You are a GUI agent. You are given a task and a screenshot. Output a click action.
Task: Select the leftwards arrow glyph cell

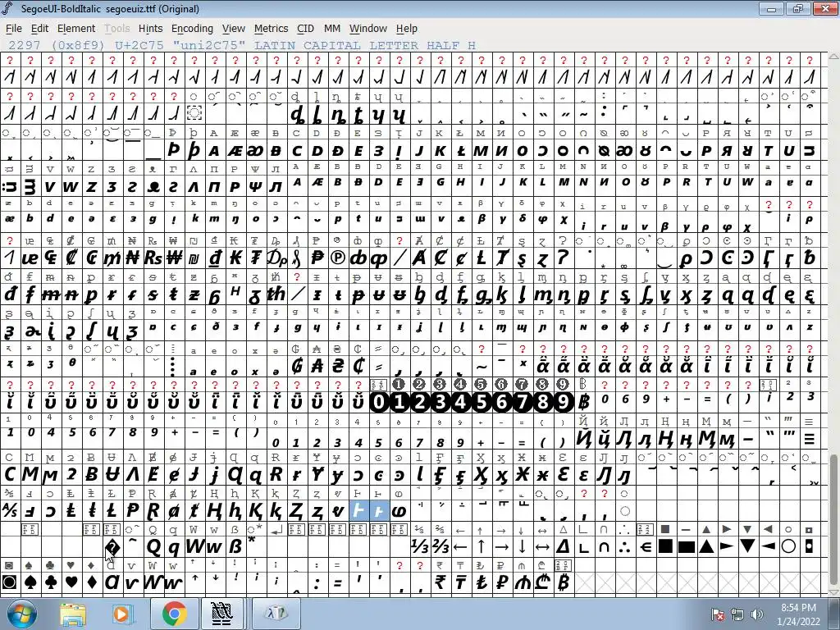tap(461, 546)
